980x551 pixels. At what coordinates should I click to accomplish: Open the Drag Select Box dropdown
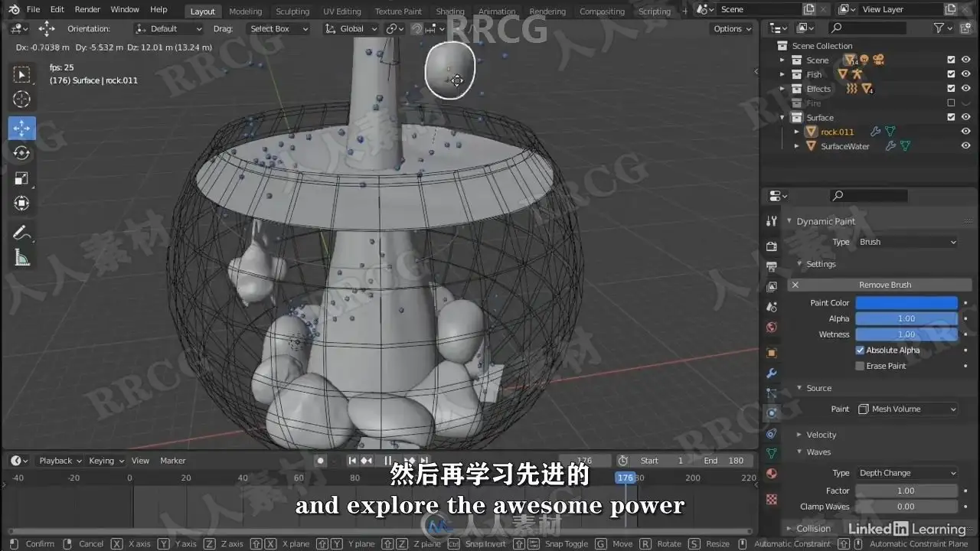(x=279, y=28)
